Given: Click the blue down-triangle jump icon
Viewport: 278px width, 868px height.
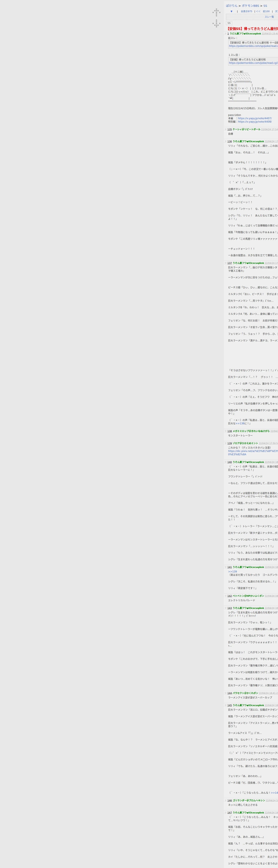Looking at the screenshot, I should [231, 11].
